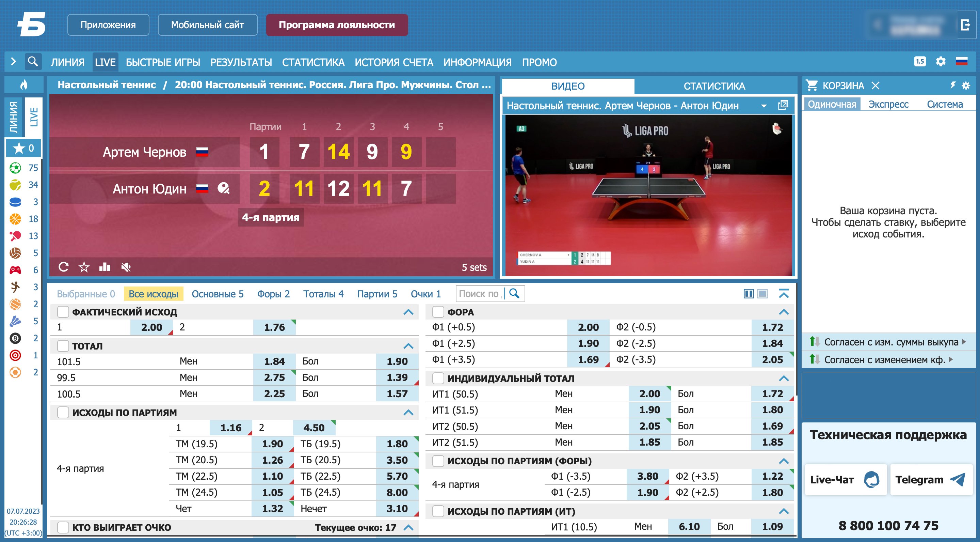Add match to favorites with star icon
The height and width of the screenshot is (542, 980).
point(84,267)
